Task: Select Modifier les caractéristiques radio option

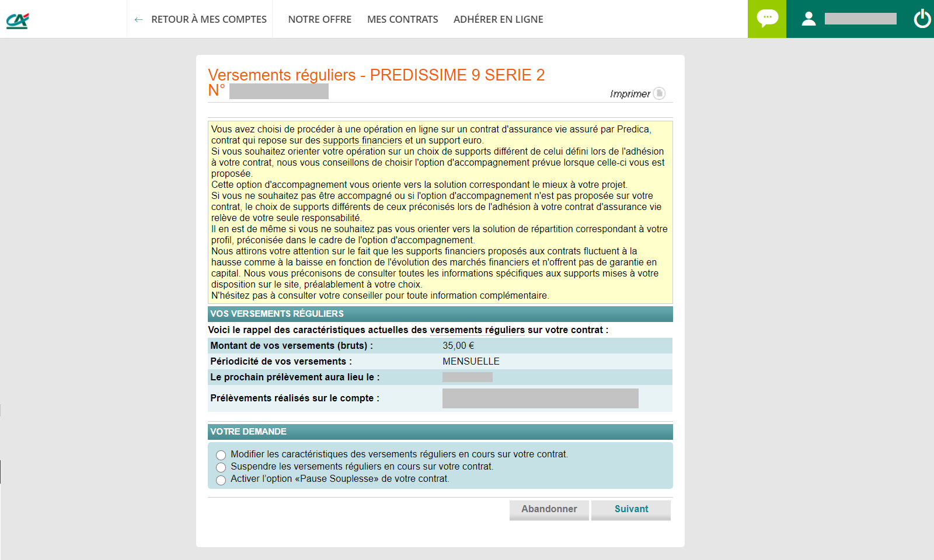Action: coord(221,455)
